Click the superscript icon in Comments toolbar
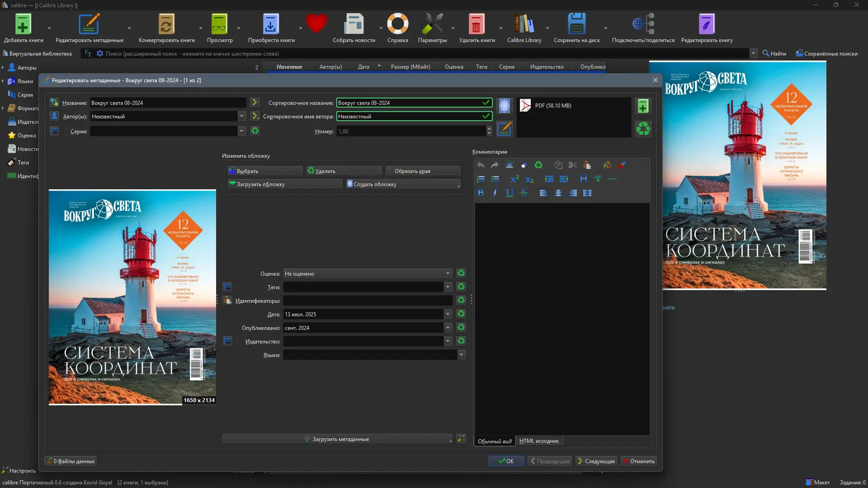The width and height of the screenshot is (868, 488). point(514,179)
